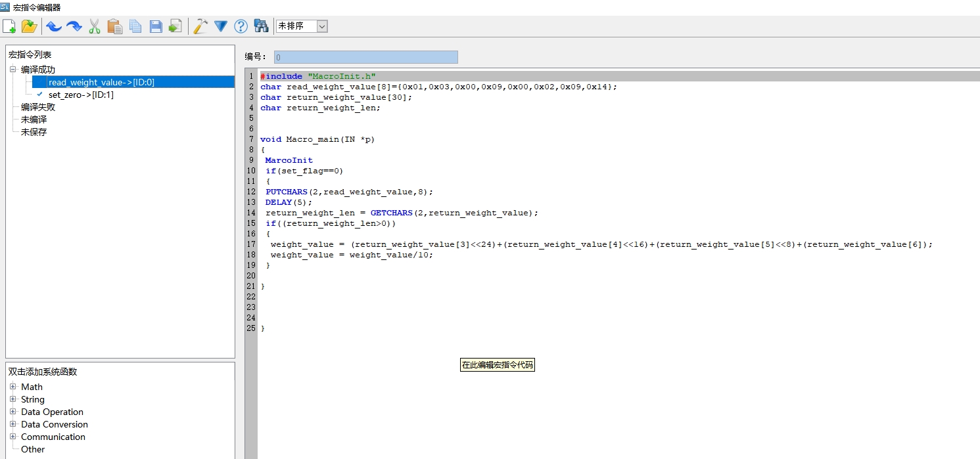Create a new macro with the new-file icon
This screenshot has height=459, width=980.
pyautogui.click(x=9, y=26)
